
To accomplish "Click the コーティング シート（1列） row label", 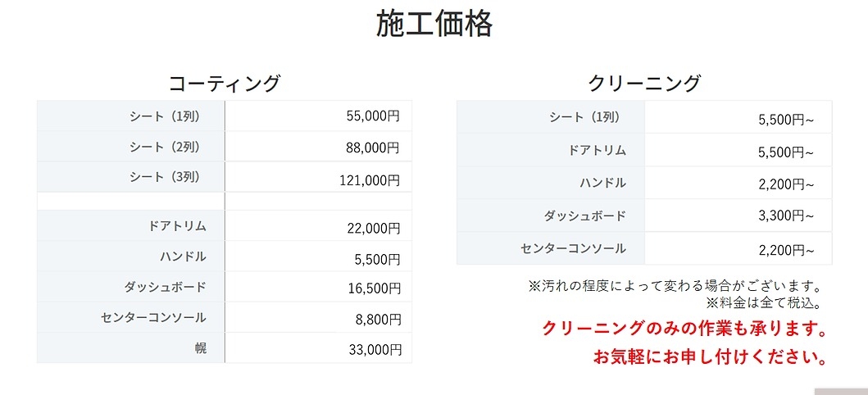I will click(165, 116).
